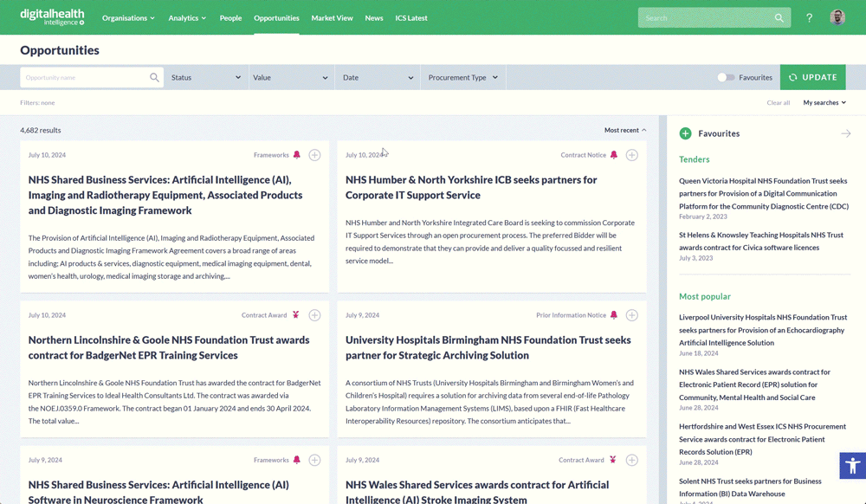Click the bell alert on Humber ICB card
This screenshot has height=504, width=866.
click(614, 155)
